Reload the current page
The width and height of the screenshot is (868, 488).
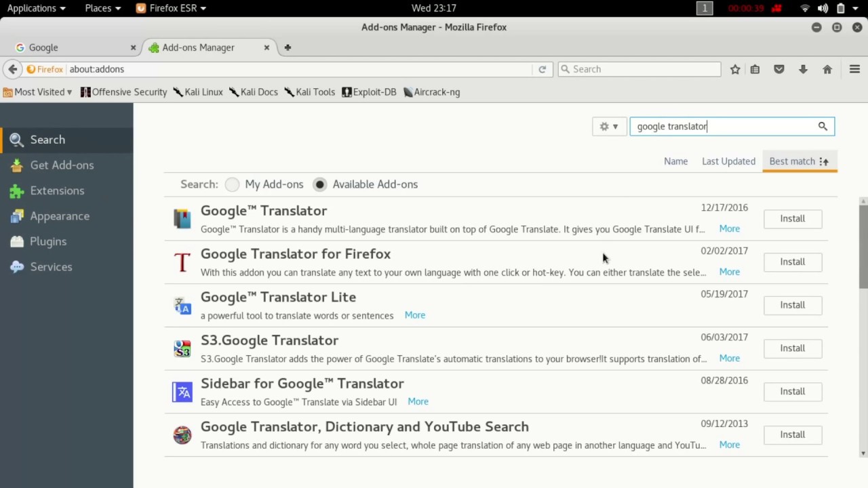click(542, 69)
